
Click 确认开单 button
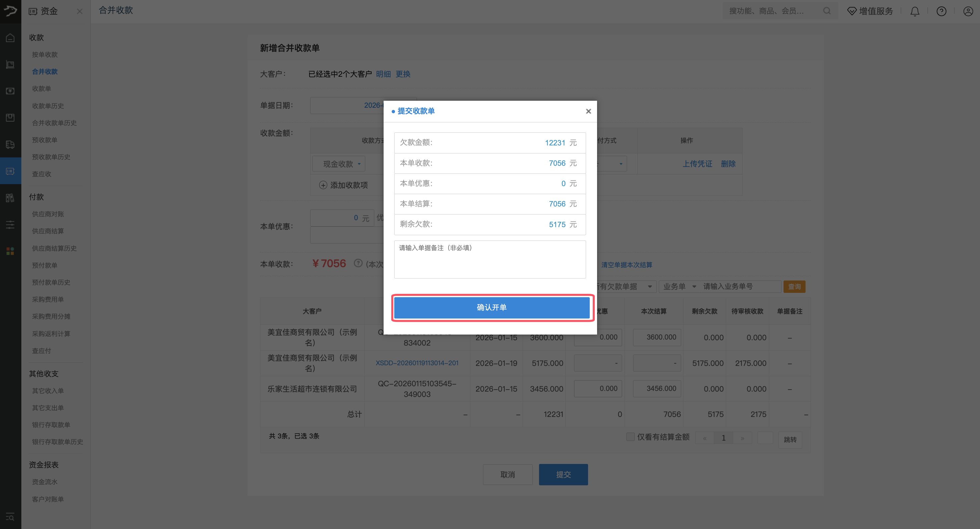[492, 307]
